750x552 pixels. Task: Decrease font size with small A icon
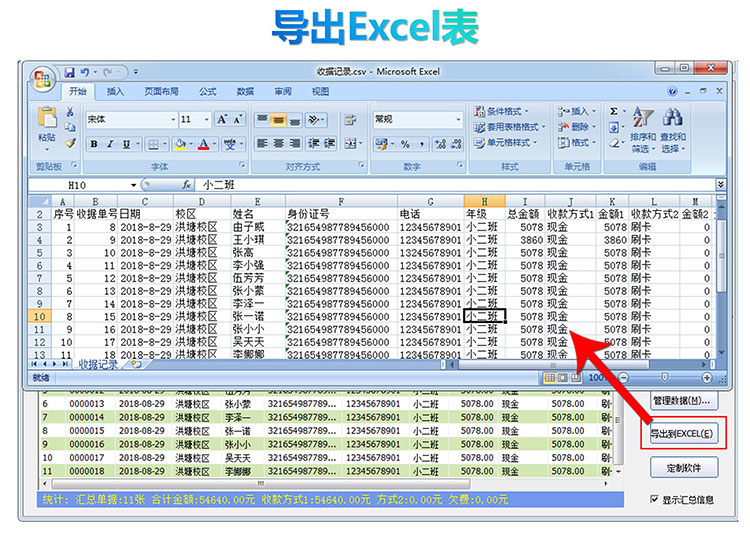[x=238, y=120]
